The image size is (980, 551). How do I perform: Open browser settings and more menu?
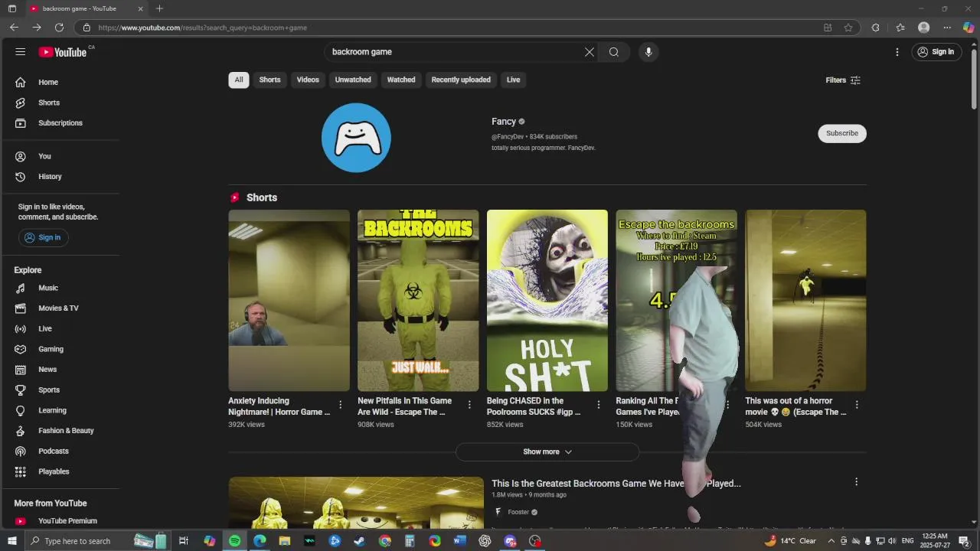(947, 28)
